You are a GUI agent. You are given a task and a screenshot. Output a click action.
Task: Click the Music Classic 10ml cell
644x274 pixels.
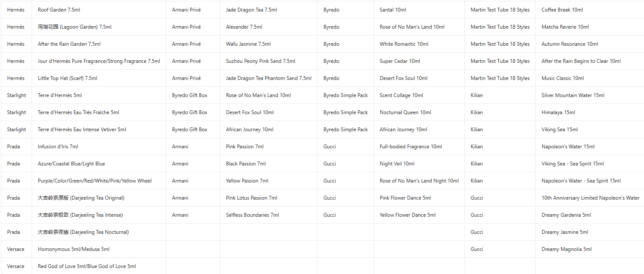562,78
